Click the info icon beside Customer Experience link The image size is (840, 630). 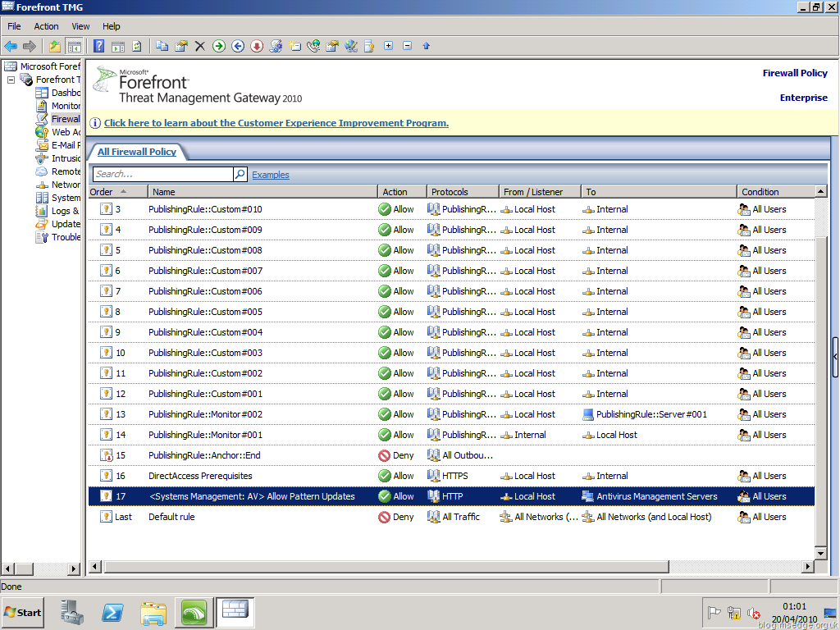click(x=95, y=123)
